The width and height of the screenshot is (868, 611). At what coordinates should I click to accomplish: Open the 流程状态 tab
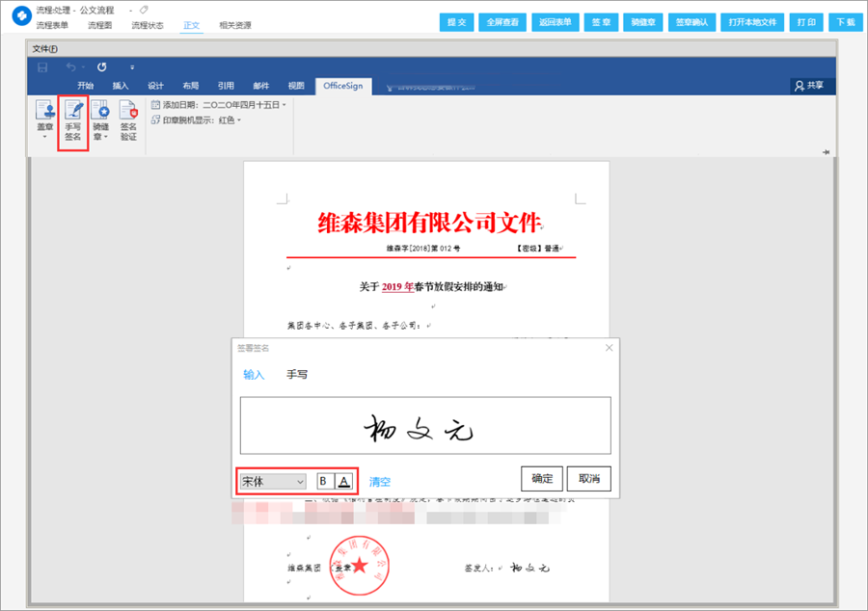point(148,25)
